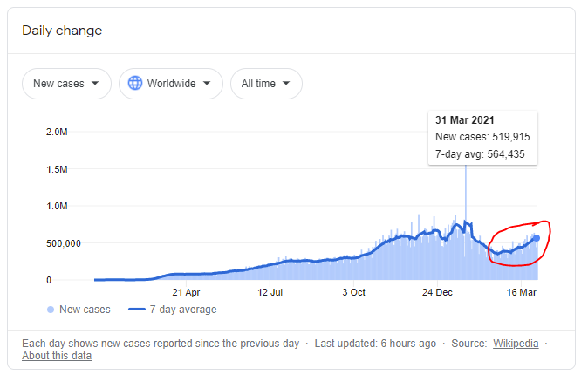Click the 16 Mar x-axis label
This screenshot has height=375, width=588.
coord(523,293)
